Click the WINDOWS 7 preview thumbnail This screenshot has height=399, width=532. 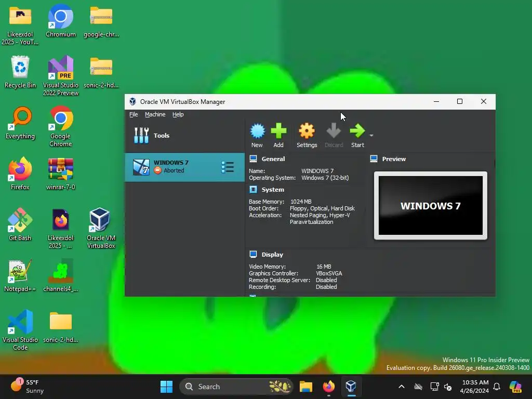(431, 205)
